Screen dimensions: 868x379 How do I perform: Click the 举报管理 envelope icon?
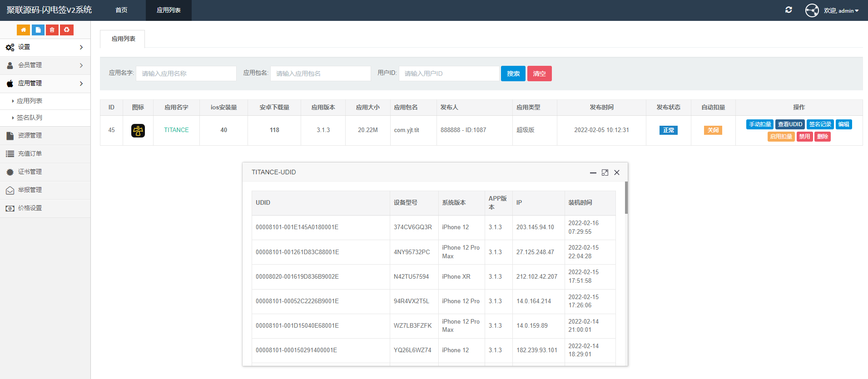[x=10, y=190]
